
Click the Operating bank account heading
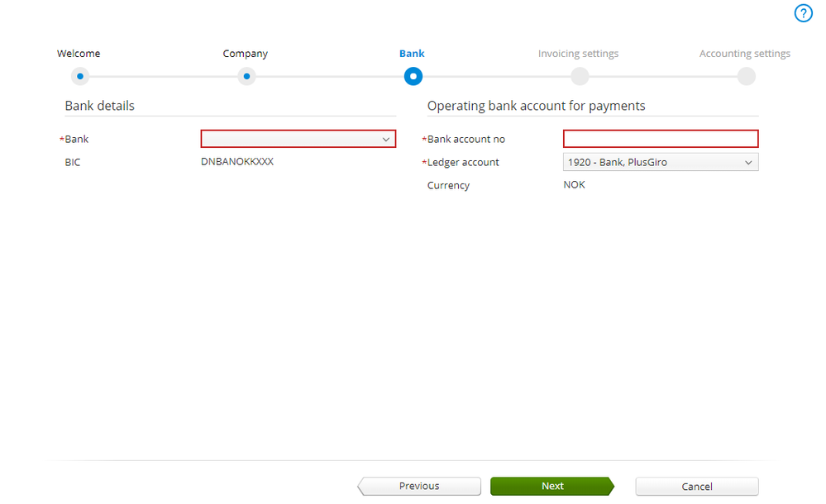point(536,106)
